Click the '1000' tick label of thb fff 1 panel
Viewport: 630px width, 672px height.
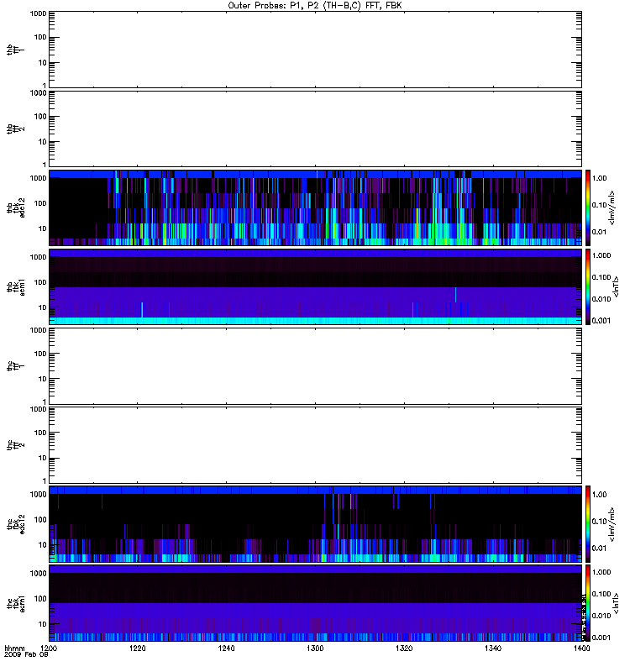(38, 13)
